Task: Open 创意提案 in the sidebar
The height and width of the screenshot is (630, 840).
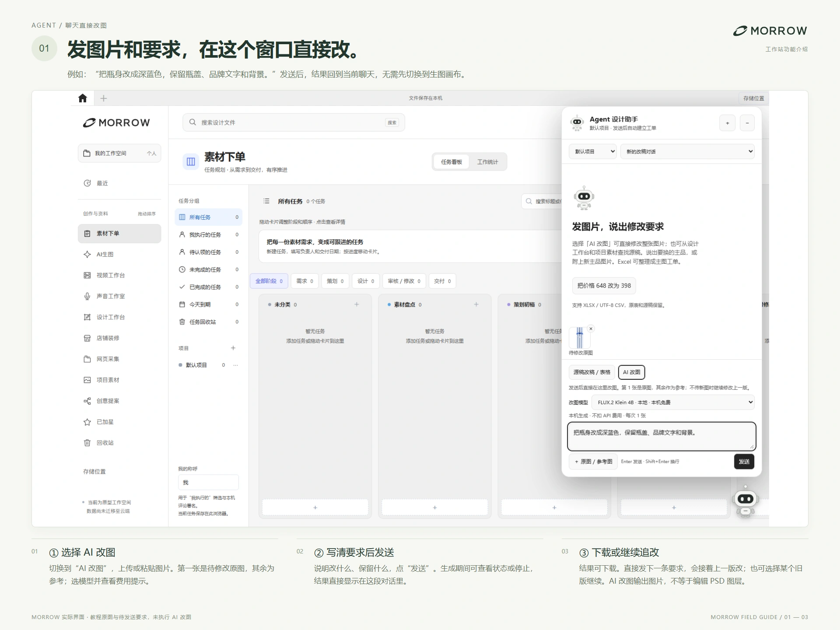Action: tap(119, 401)
